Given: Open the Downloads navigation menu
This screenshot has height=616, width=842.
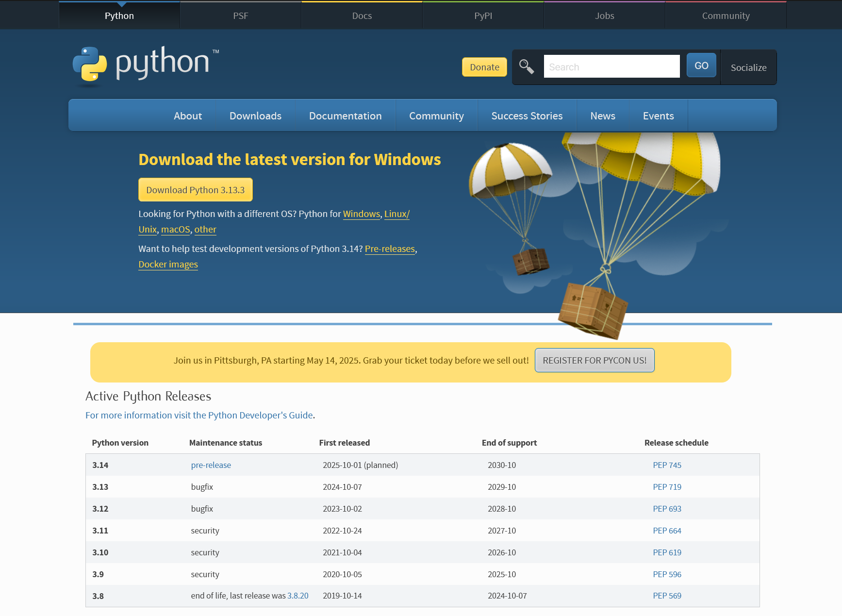Looking at the screenshot, I should (255, 116).
